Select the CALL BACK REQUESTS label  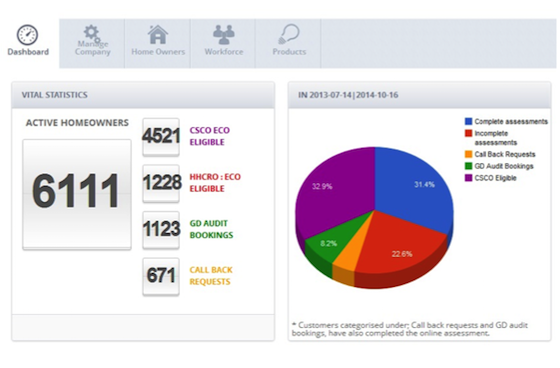(x=211, y=275)
